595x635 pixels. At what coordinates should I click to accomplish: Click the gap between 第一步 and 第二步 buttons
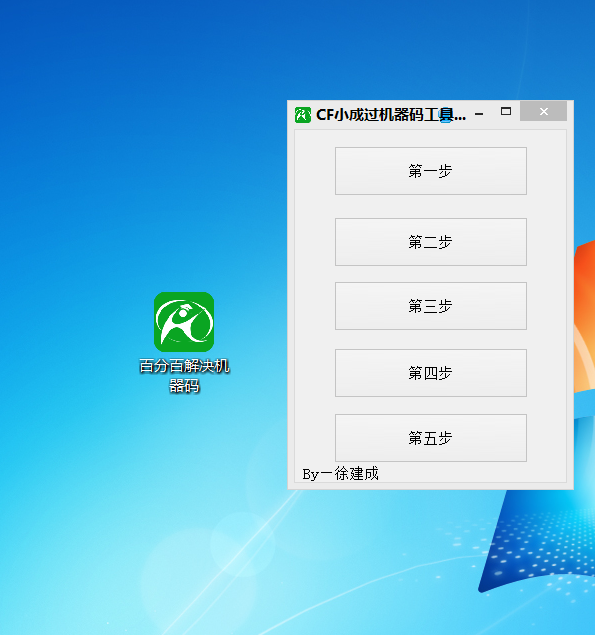coord(431,207)
